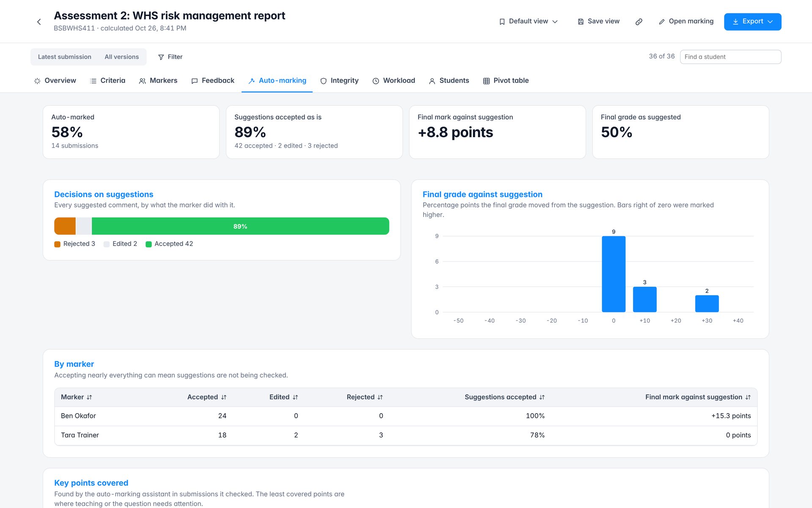Click the clock icon beside Workload
The height and width of the screenshot is (508, 812).
pyautogui.click(x=376, y=81)
